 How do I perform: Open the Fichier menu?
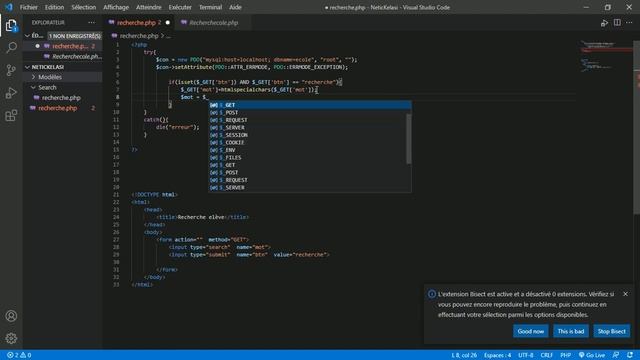pyautogui.click(x=29, y=7)
